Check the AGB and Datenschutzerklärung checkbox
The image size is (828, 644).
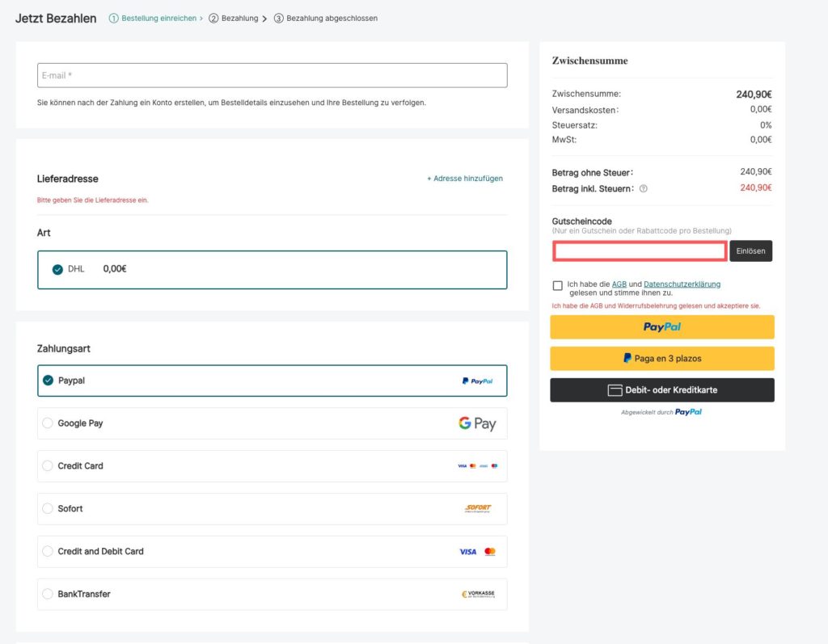(x=558, y=285)
